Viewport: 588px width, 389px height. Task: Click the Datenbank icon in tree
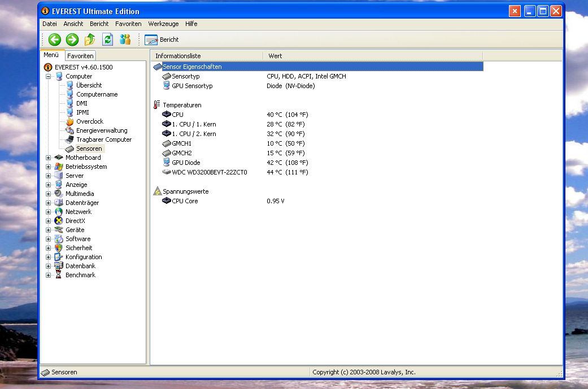[x=59, y=266]
